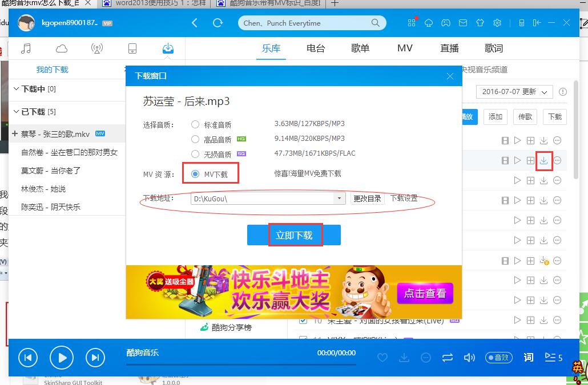Switch to the 歌词 tab
The image size is (588, 385).
(x=493, y=48)
